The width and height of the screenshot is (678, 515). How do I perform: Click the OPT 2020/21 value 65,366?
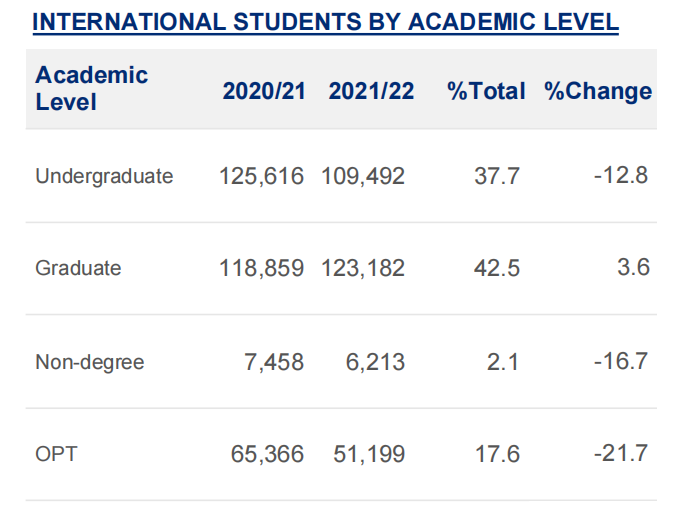click(x=268, y=454)
